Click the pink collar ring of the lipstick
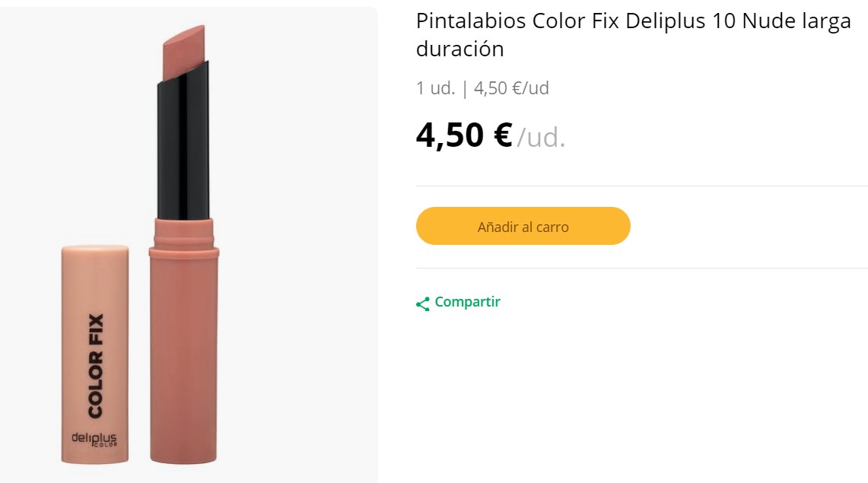 pos(183,251)
